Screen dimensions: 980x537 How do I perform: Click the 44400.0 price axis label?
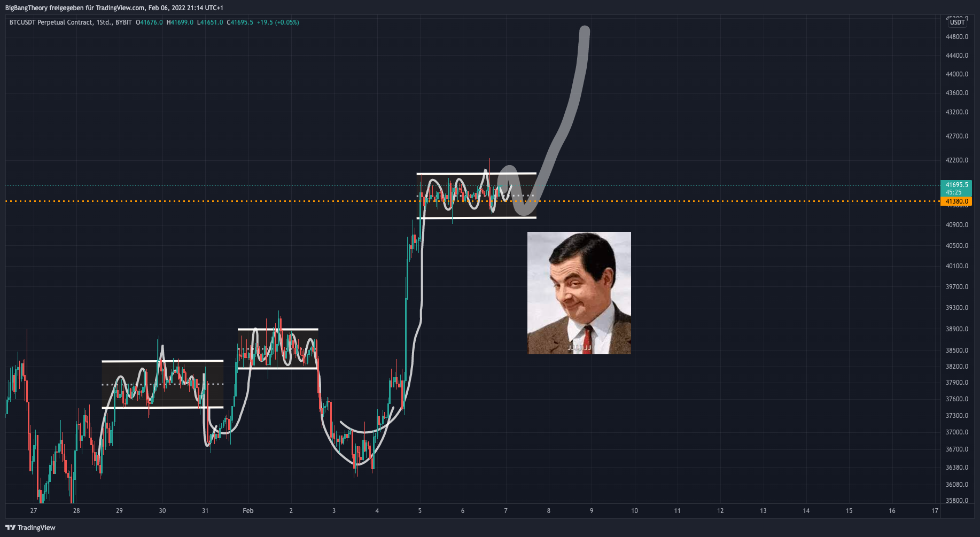click(x=957, y=56)
